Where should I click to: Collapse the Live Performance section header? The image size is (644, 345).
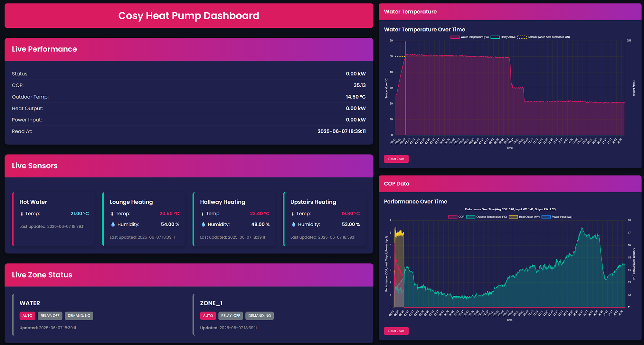coord(188,49)
